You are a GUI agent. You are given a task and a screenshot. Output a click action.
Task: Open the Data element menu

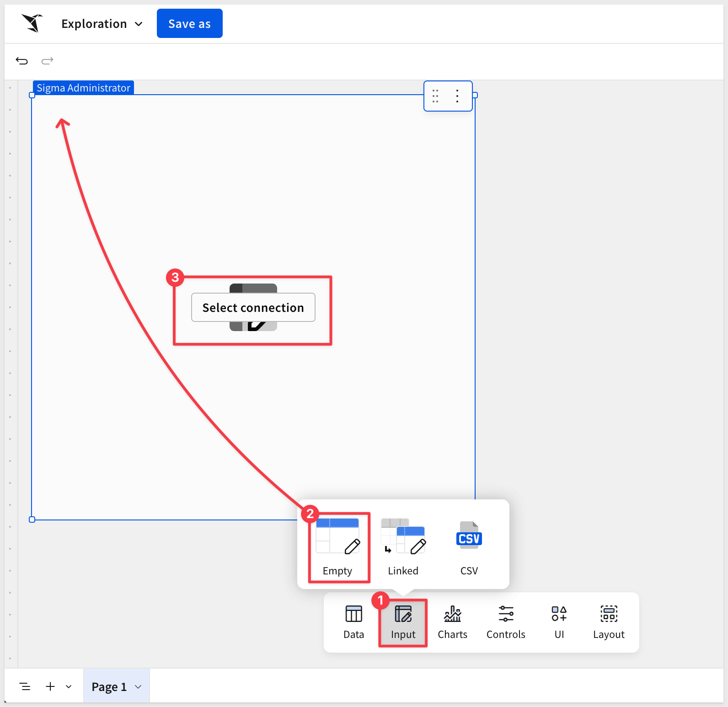click(x=353, y=622)
